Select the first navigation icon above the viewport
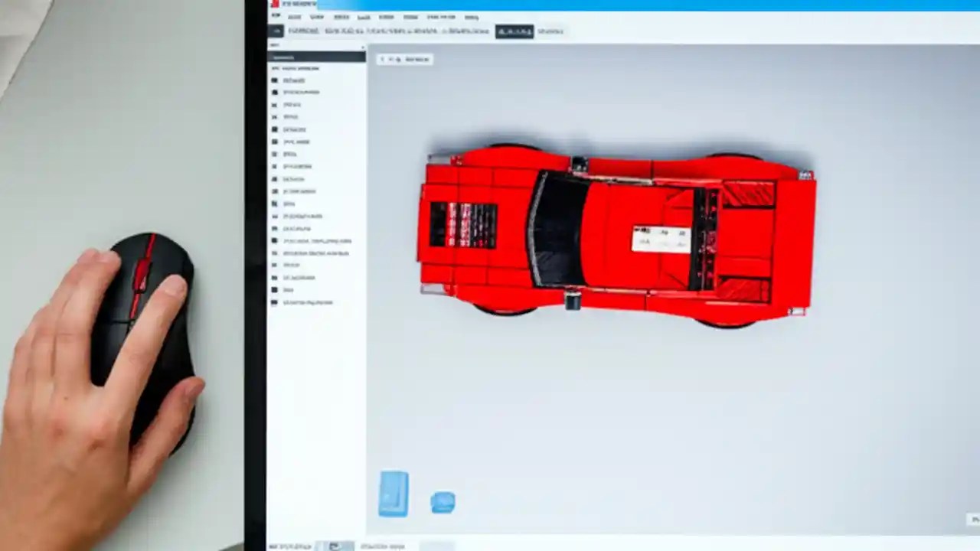The image size is (980, 551). [383, 59]
